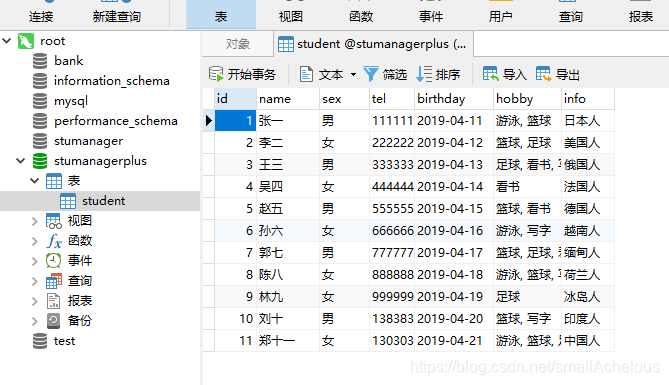
Task: Switch to the 对象 tab
Action: coord(238,44)
